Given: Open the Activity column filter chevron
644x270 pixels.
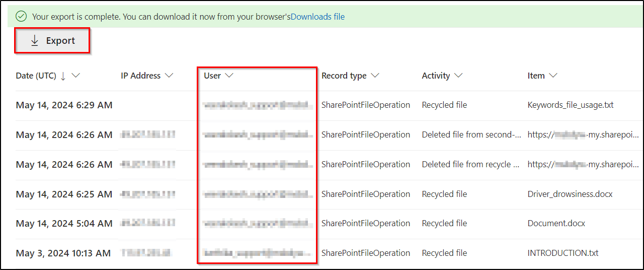Looking at the screenshot, I should pos(458,76).
